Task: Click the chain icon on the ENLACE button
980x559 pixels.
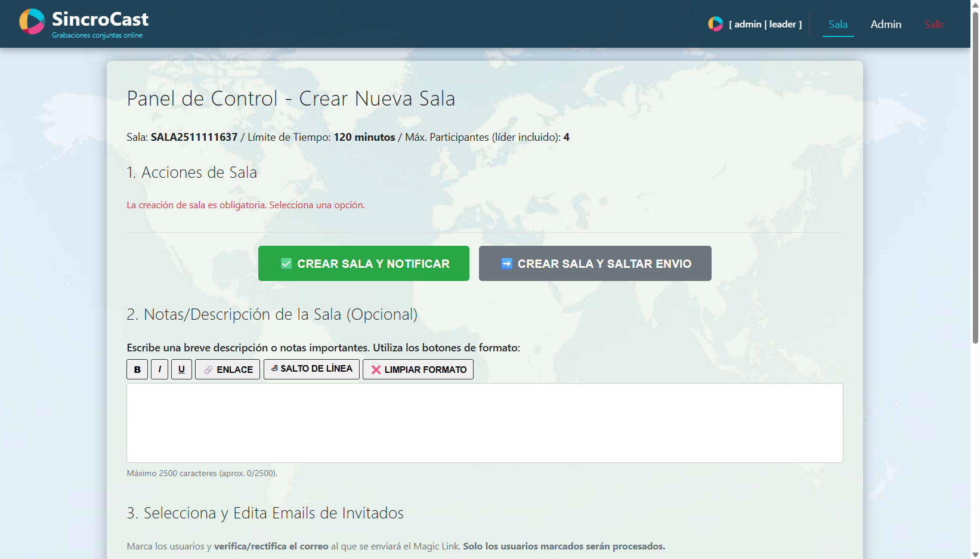Action: point(208,369)
